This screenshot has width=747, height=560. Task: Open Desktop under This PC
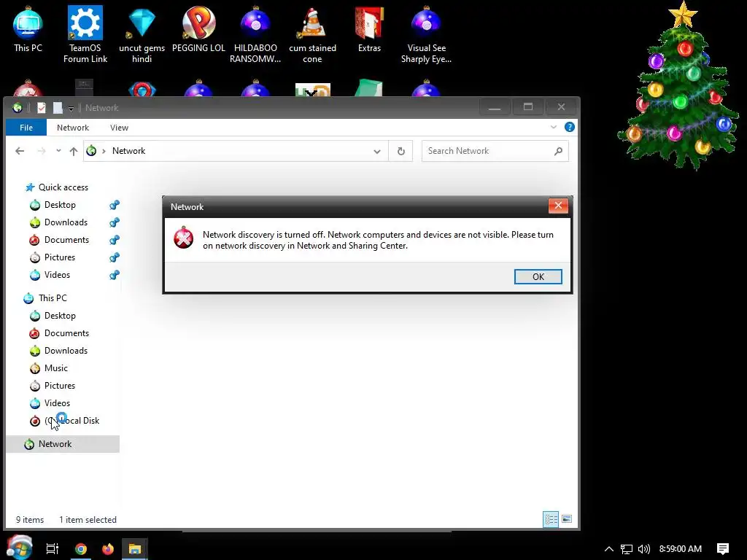[x=60, y=316]
